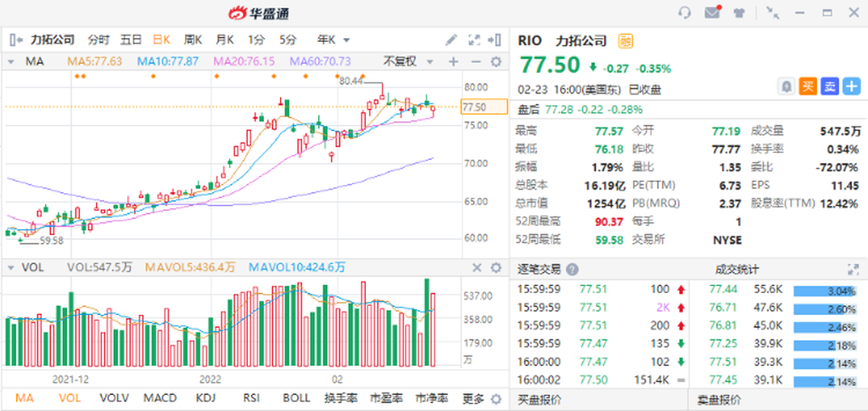Toggle MACD indicator on
868x411 pixels.
pyautogui.click(x=160, y=398)
